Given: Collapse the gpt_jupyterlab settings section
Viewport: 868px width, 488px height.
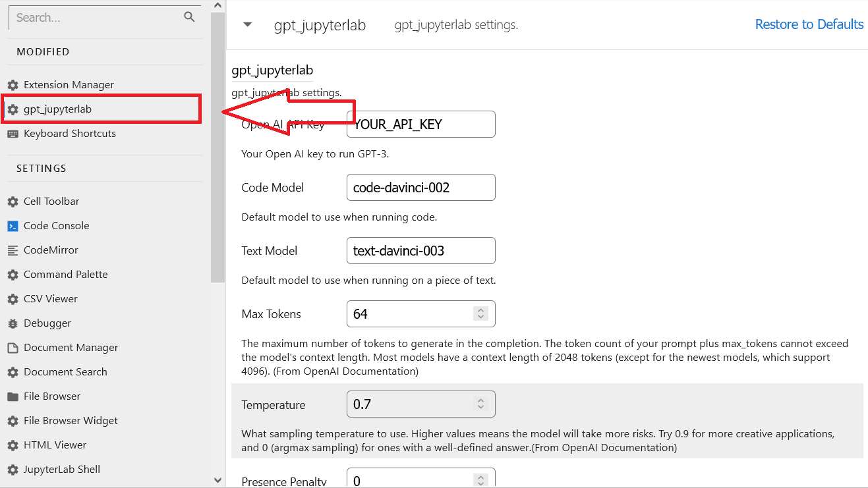Looking at the screenshot, I should (x=247, y=24).
